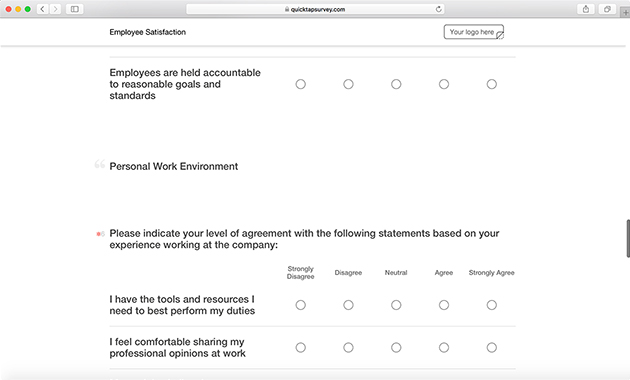630x380 pixels.
Task: Open the Safari share icon
Action: coord(586,9)
